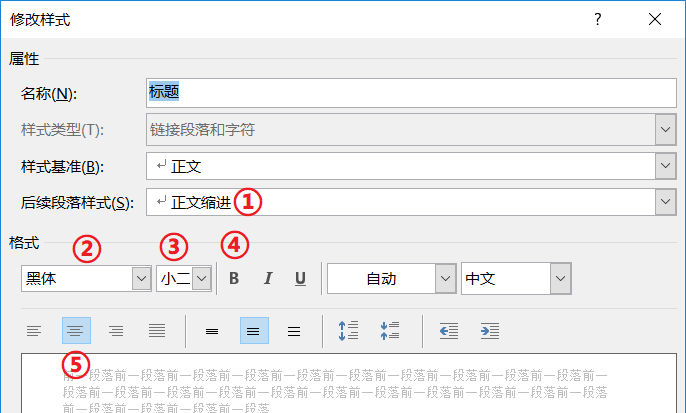Click the paragraph preview area

(349, 383)
